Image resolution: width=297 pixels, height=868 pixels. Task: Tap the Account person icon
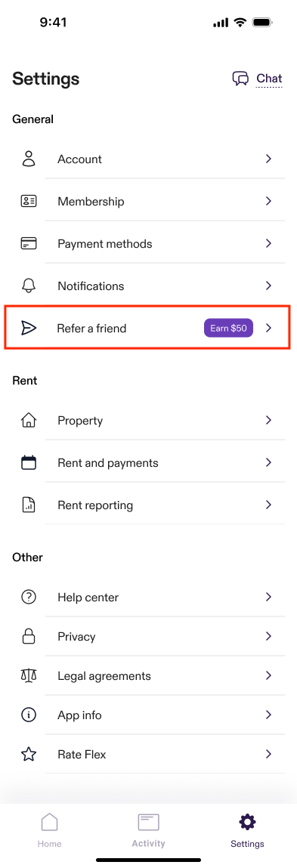tap(28, 159)
